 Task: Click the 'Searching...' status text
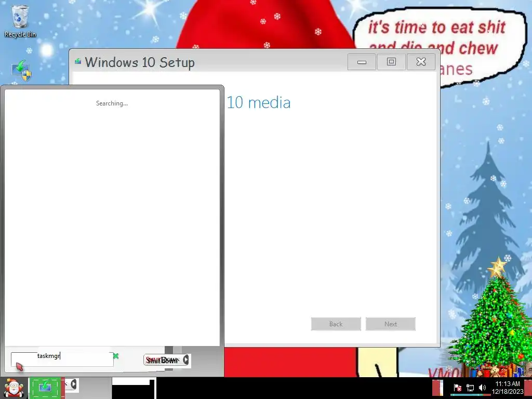click(x=112, y=103)
